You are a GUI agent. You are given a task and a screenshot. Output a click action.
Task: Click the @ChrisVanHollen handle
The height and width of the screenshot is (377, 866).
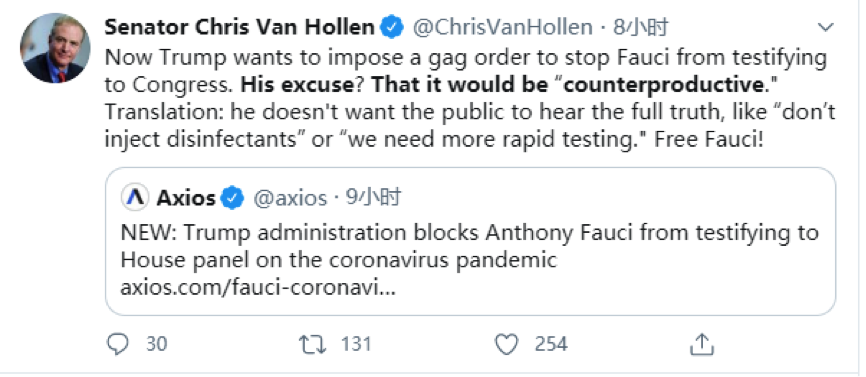pos(503,27)
